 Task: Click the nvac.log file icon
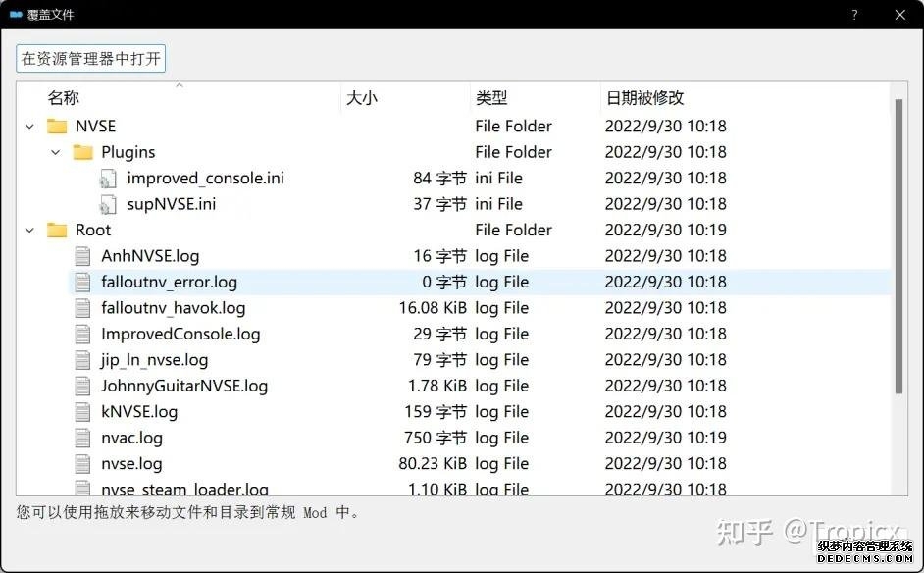[83, 439]
